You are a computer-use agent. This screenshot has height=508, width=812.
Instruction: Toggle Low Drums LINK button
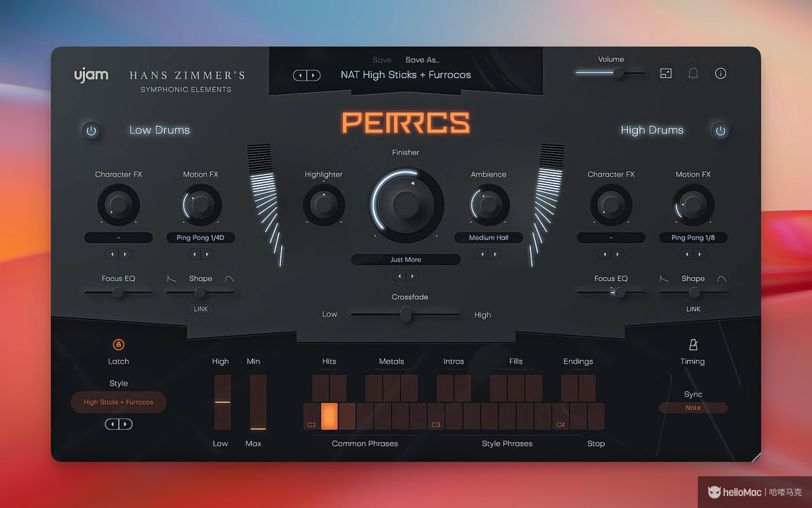point(200,309)
